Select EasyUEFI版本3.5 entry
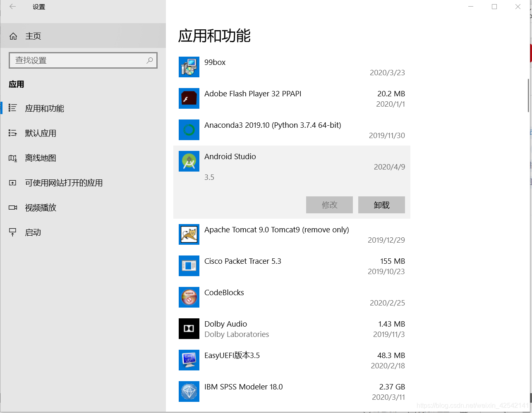Screen dimensions: 532x413 292,360
